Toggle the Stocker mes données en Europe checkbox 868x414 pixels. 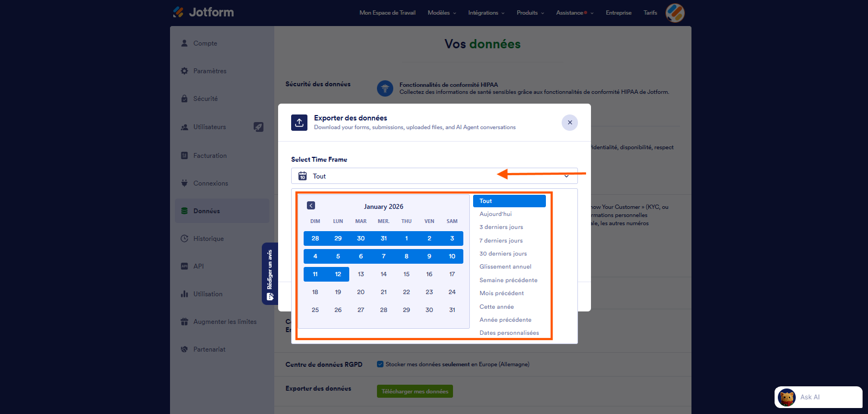click(x=380, y=364)
